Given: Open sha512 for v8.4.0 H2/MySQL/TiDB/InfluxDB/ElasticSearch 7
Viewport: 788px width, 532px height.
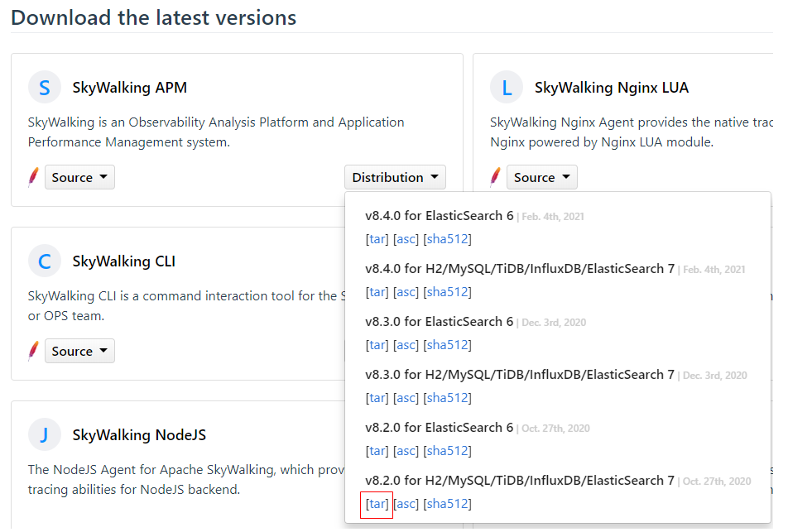Looking at the screenshot, I should 447,292.
